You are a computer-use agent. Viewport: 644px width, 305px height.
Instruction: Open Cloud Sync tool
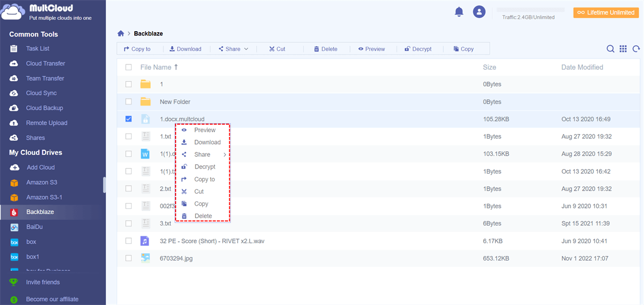tap(41, 93)
